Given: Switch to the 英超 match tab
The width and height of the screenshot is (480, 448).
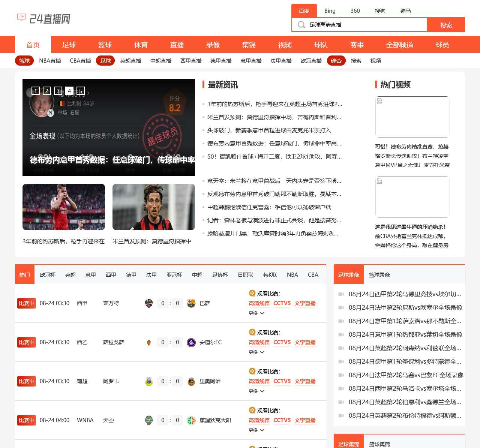Looking at the screenshot, I should (x=70, y=275).
